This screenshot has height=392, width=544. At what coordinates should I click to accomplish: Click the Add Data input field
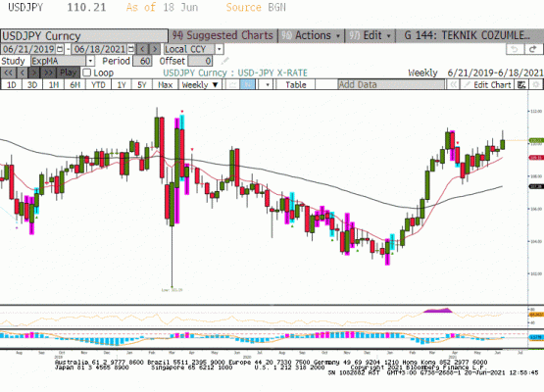[391, 84]
